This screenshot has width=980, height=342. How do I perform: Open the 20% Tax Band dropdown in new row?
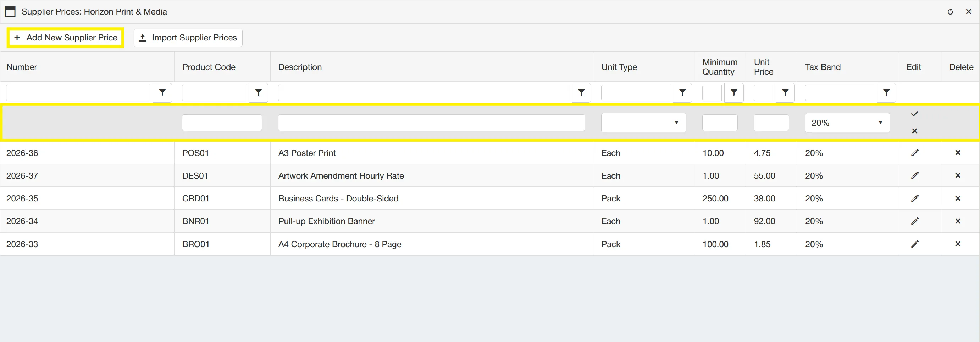point(847,123)
